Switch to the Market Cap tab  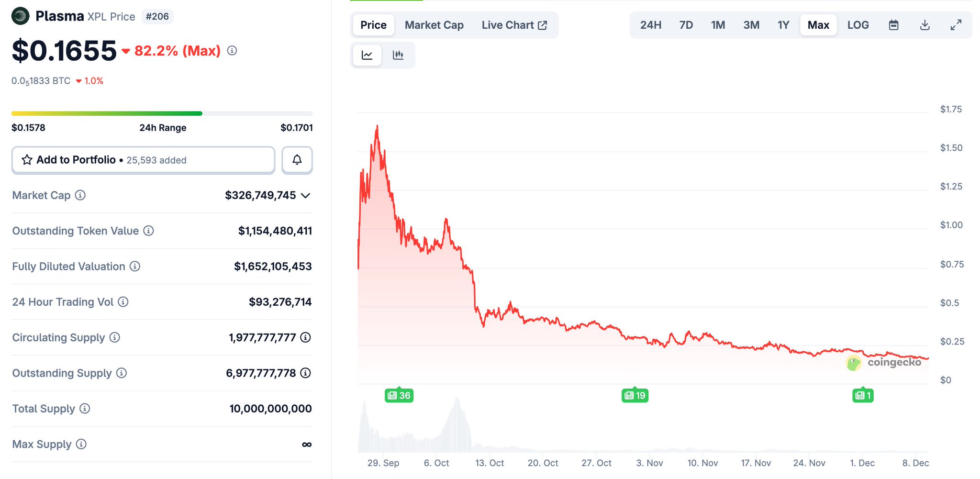[x=434, y=25]
